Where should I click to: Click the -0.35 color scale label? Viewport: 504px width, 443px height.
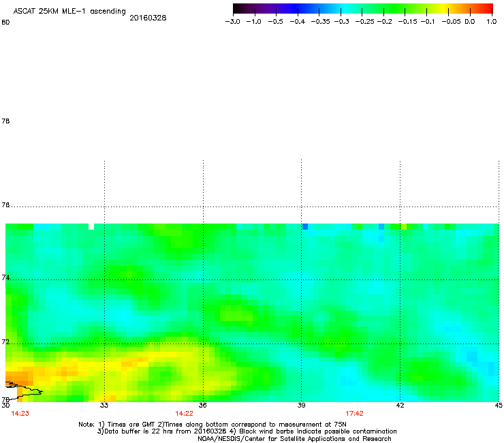[x=321, y=22]
